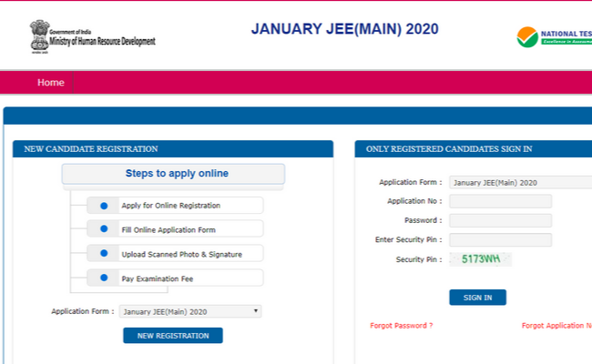Click the JANUARY JEE(MAIN) 2020 page title
This screenshot has width=592, height=364.
344,28
